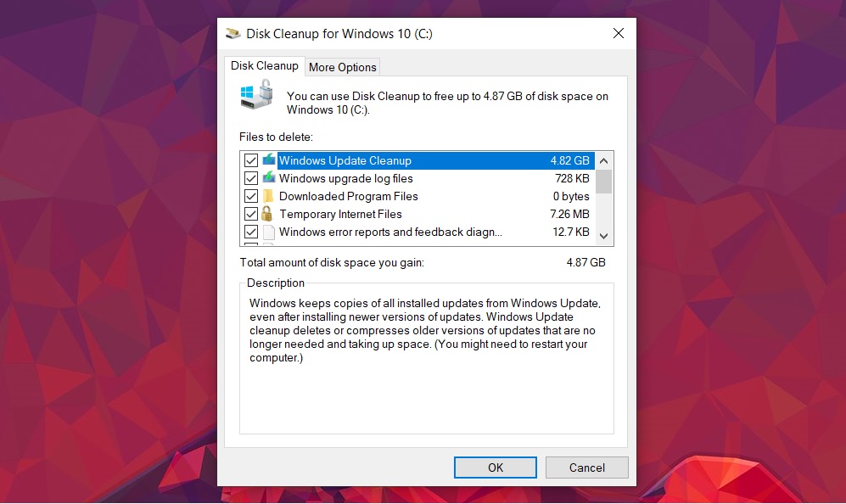The width and height of the screenshot is (846, 504).
Task: Click the file list scroll down arrow
Action: (x=604, y=236)
